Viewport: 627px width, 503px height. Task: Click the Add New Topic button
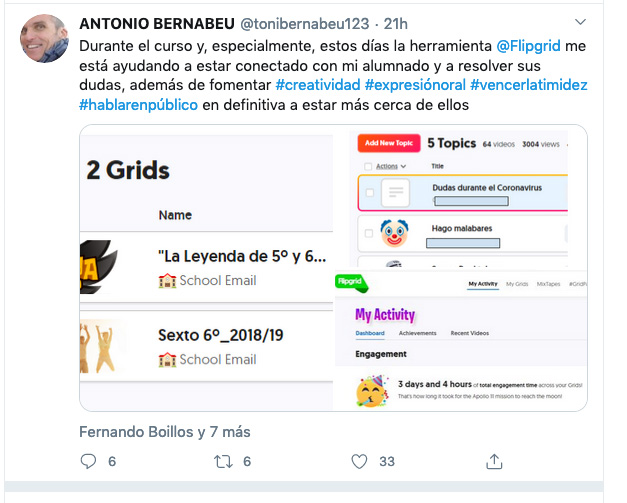389,143
